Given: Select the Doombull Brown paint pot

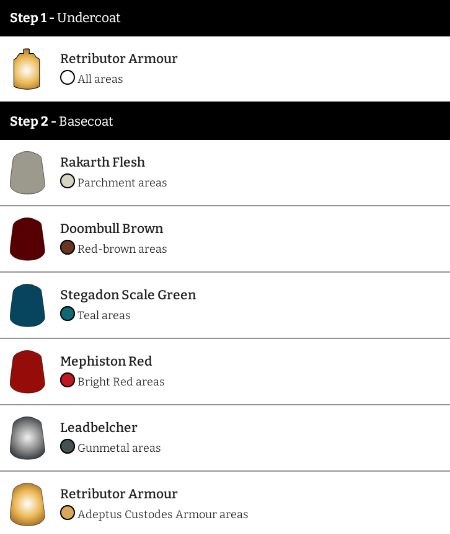Looking at the screenshot, I should [27, 239].
